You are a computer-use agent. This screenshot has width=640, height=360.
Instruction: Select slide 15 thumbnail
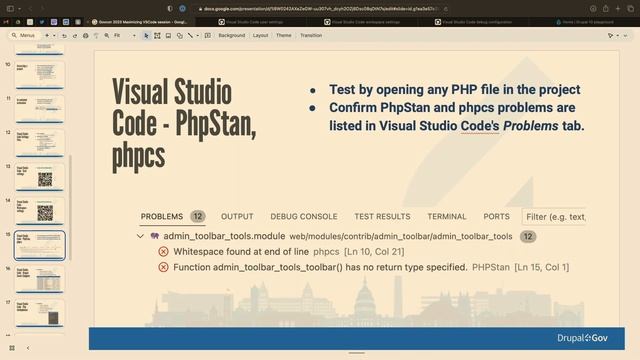40,245
